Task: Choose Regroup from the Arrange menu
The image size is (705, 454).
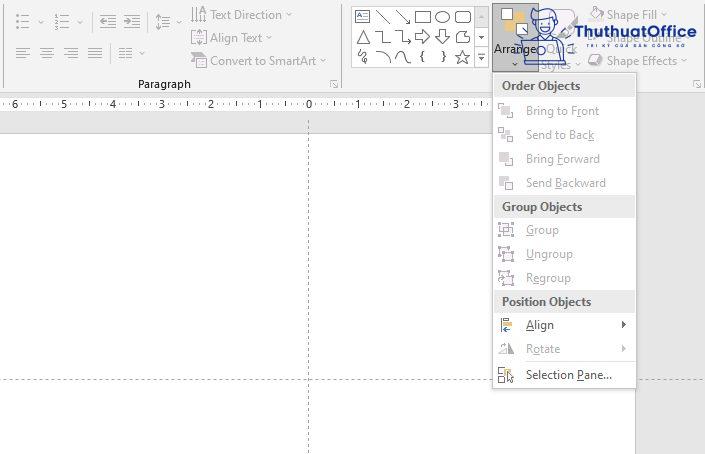Action: coord(564,278)
